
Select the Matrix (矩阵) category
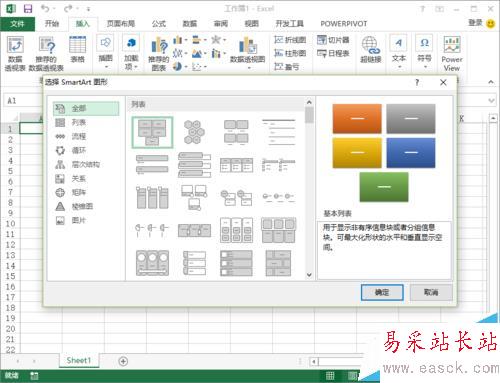[x=86, y=192]
